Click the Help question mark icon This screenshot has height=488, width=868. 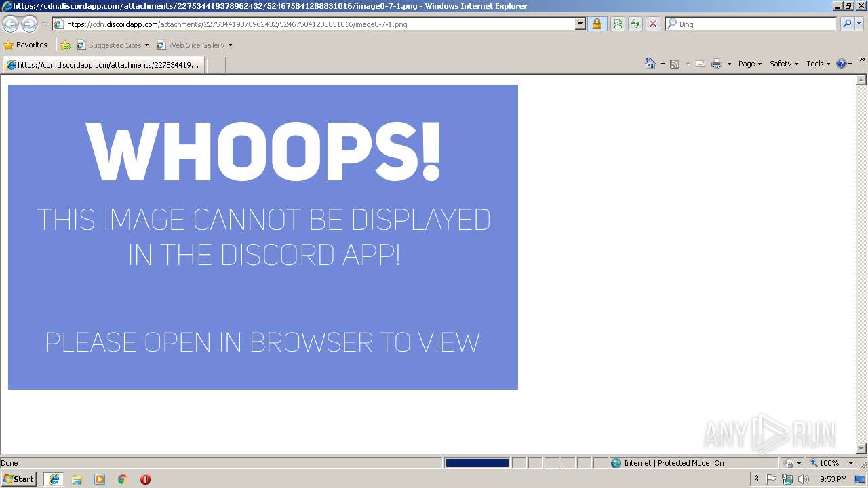pyautogui.click(x=842, y=64)
